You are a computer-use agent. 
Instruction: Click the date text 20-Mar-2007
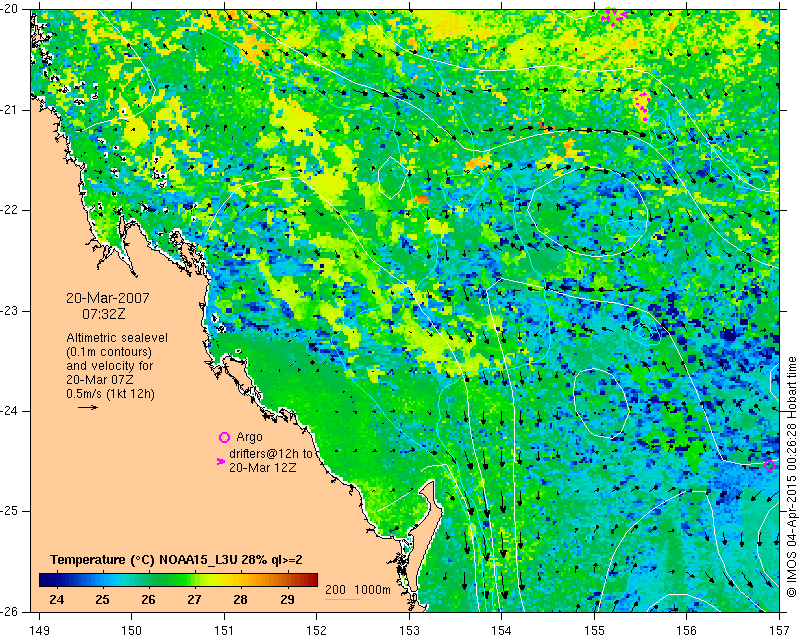click(x=108, y=298)
